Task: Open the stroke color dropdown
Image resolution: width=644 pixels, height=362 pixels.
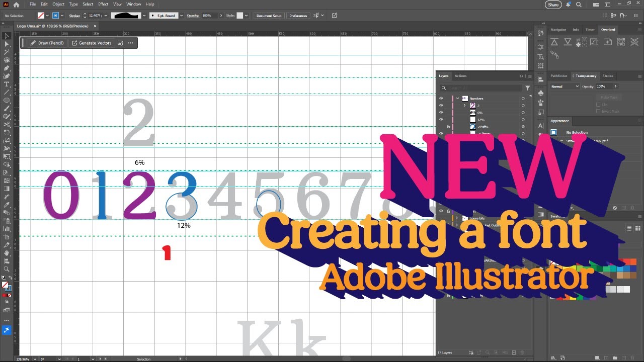Action: (x=62, y=16)
